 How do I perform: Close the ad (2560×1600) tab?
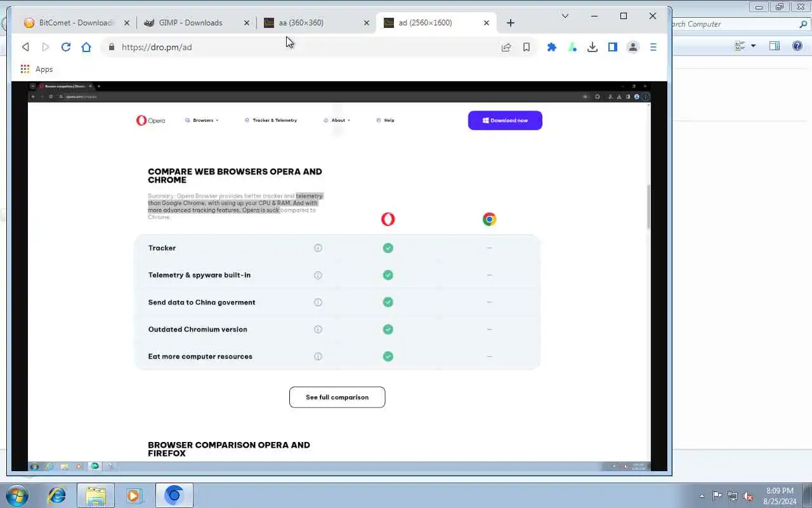point(487,23)
